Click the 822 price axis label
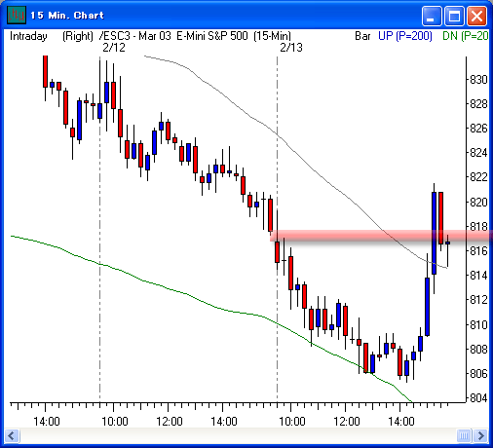The height and width of the screenshot is (448, 493). click(478, 177)
